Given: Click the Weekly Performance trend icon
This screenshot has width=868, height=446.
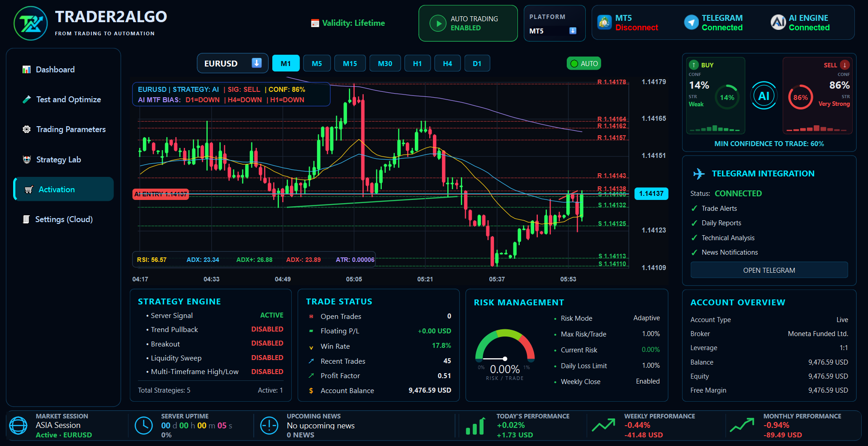Looking at the screenshot, I should coord(603,425).
